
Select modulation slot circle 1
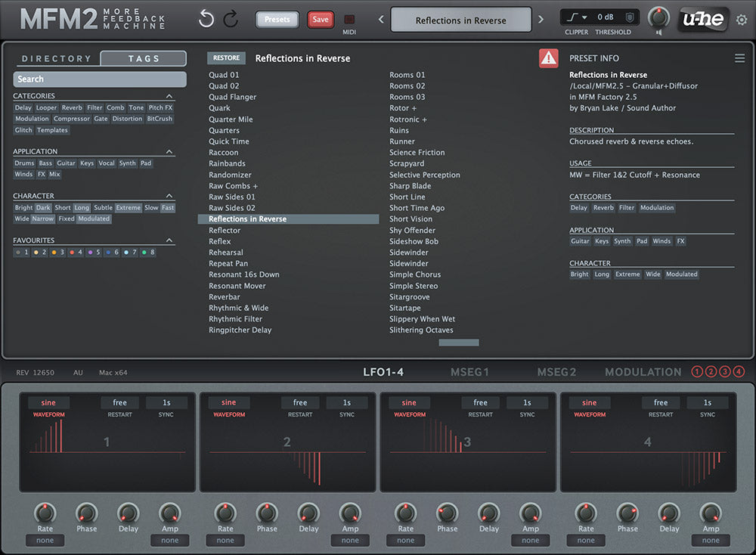697,372
